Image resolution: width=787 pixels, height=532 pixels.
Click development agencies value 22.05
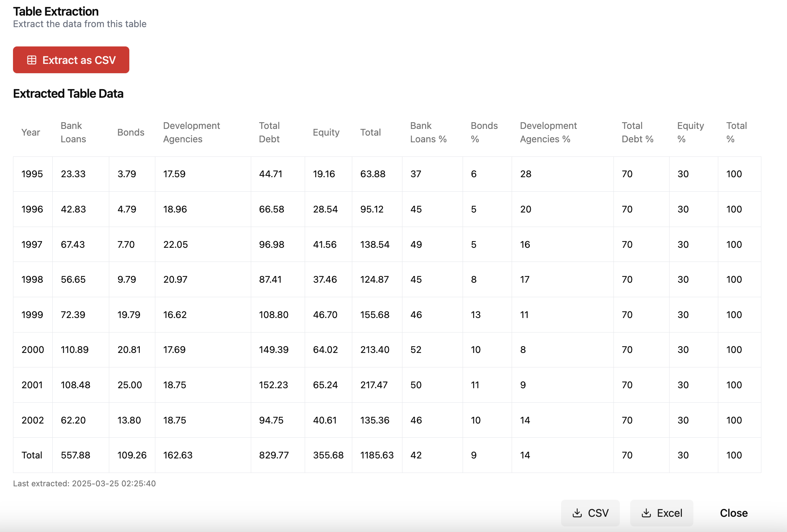[x=175, y=244]
